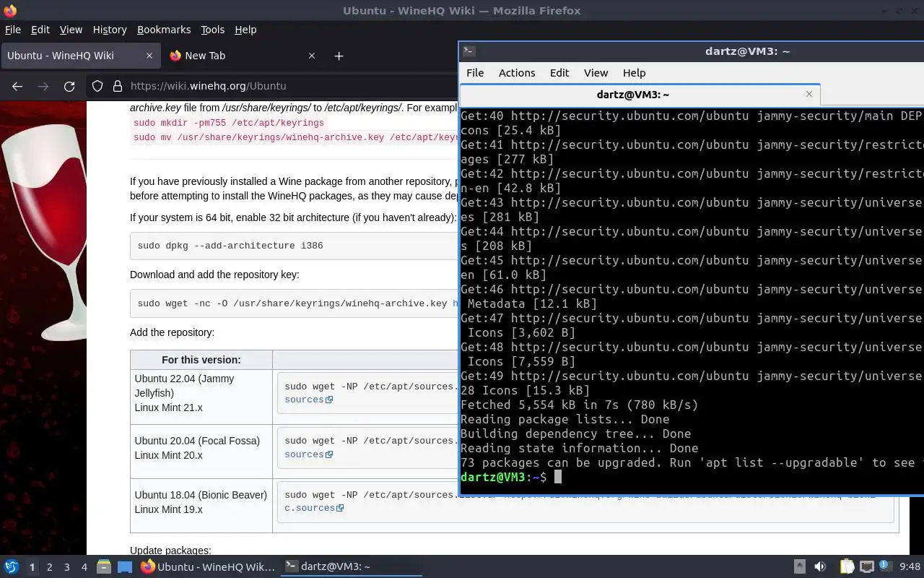Viewport: 924px width, 578px height.
Task: Open Firefox Bookmarks menu
Action: (164, 30)
